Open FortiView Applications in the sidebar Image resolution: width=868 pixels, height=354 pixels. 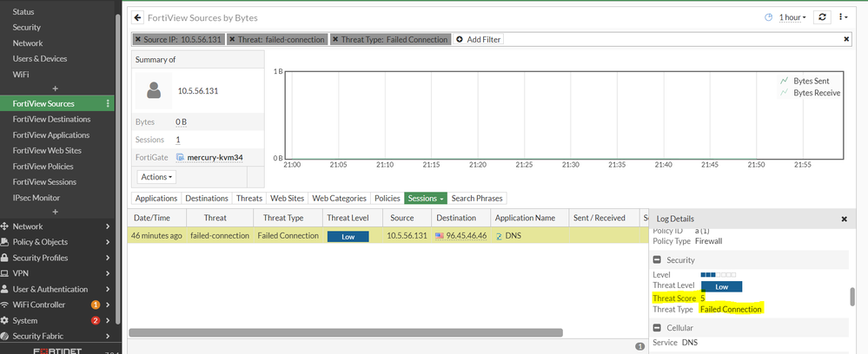point(51,135)
